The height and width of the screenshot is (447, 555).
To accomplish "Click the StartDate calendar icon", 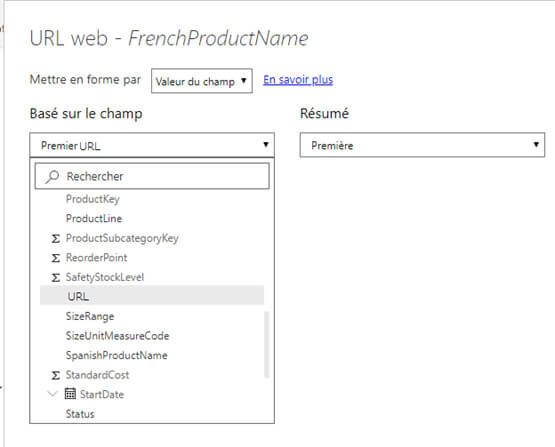I will (70, 394).
